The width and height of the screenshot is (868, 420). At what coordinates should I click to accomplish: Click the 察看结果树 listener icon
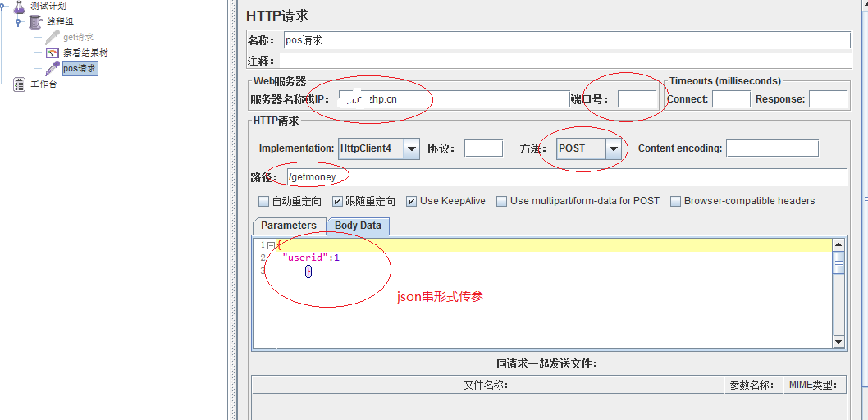[53, 53]
